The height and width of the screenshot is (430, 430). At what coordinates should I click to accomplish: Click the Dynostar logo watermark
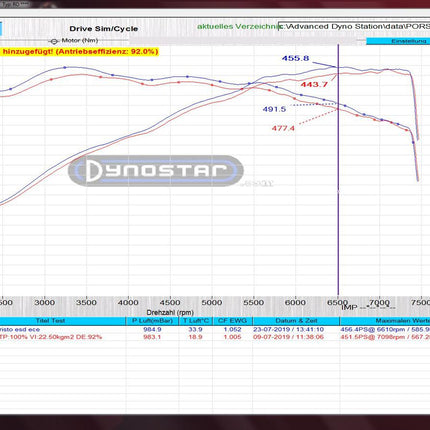click(156, 171)
